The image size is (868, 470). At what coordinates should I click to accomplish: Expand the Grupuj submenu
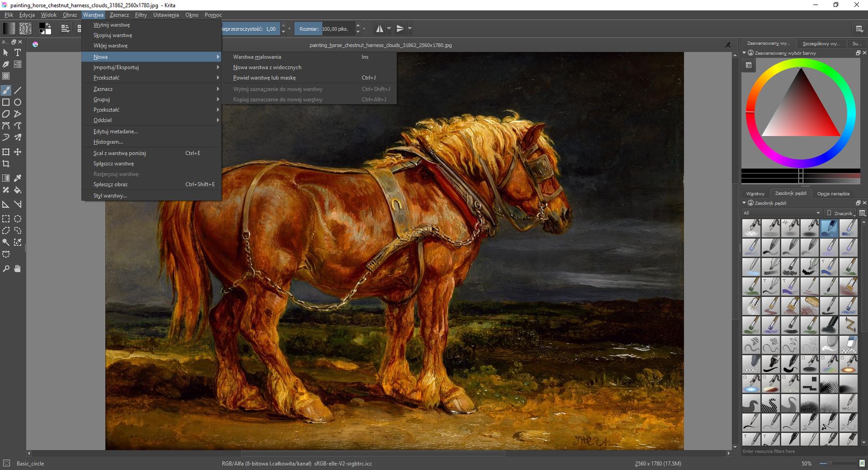[x=151, y=99]
